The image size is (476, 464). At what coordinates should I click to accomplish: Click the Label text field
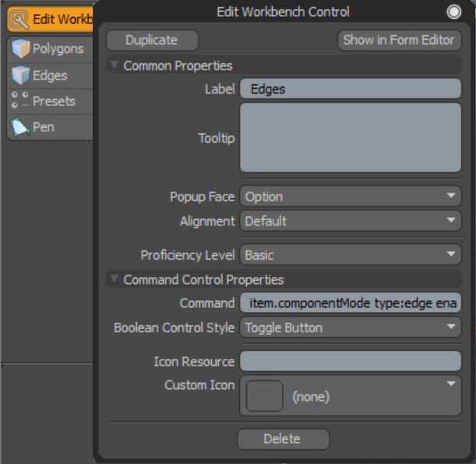coord(350,89)
